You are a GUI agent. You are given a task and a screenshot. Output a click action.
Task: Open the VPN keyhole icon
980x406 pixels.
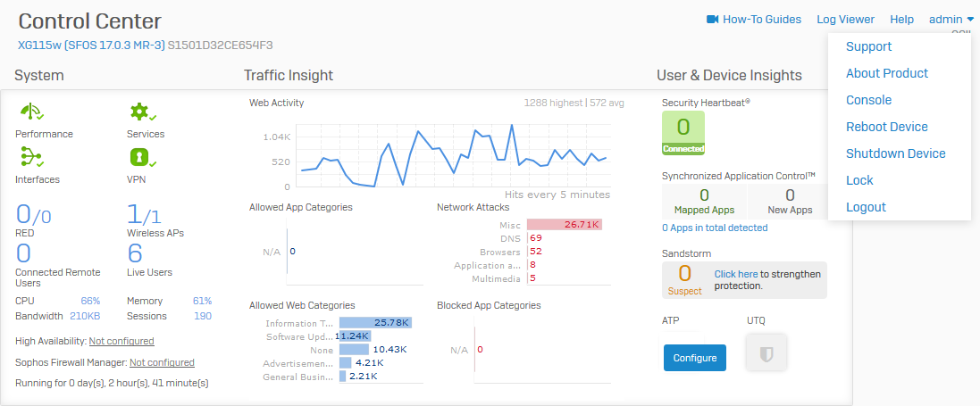(143, 157)
